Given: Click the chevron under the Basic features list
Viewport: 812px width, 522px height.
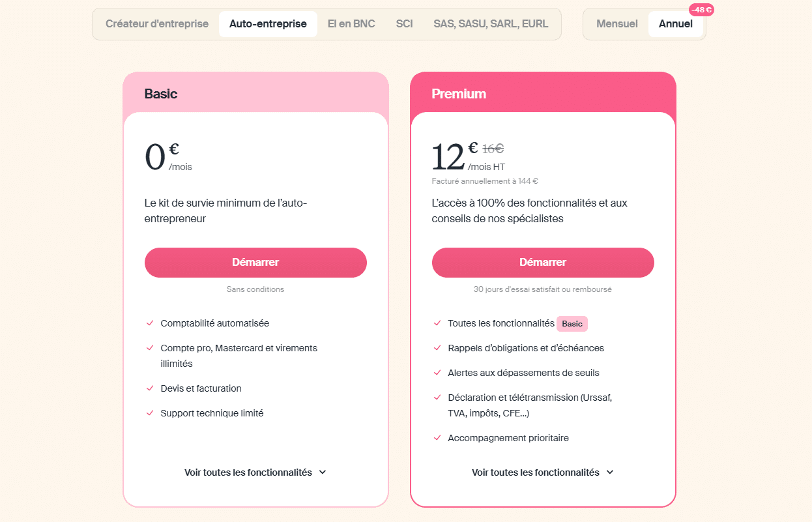Looking at the screenshot, I should 323,472.
